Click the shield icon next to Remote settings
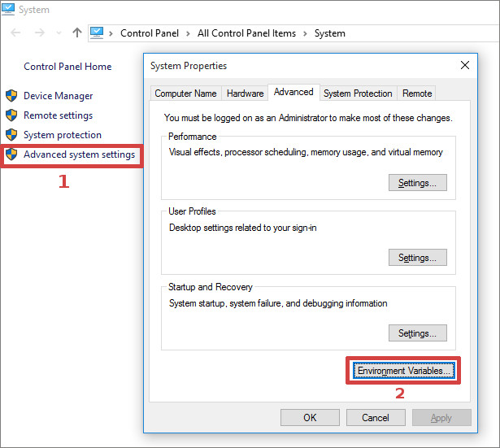This screenshot has width=500, height=448. (x=11, y=115)
